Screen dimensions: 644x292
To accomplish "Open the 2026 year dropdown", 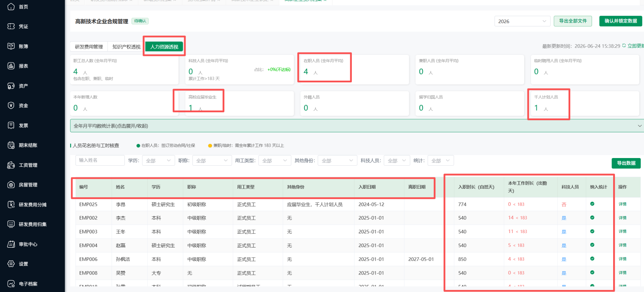I will point(522,21).
